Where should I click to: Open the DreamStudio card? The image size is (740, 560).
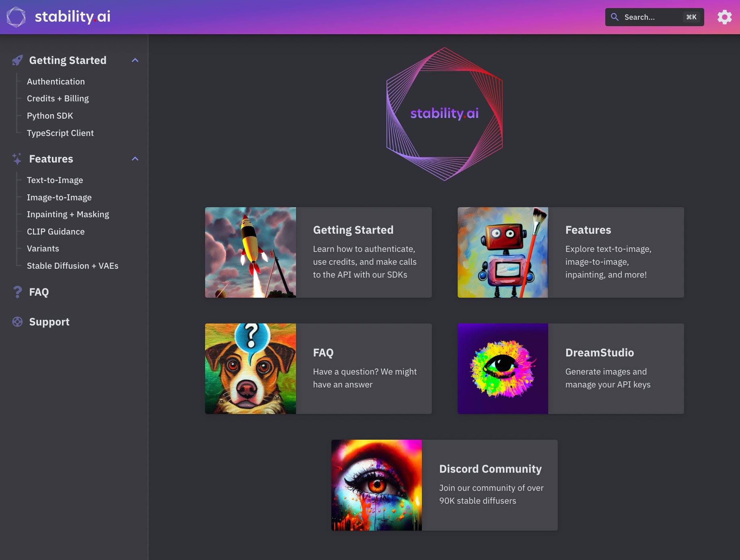point(570,369)
